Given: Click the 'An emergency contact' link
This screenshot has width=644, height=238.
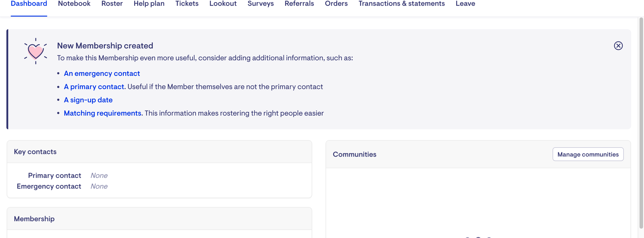Looking at the screenshot, I should tap(102, 74).
